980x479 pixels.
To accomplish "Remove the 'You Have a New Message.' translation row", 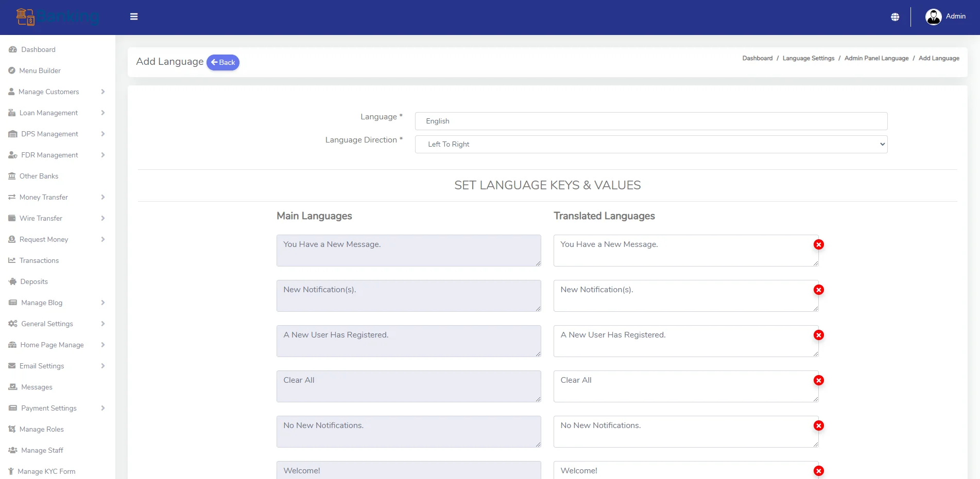I will 818,244.
